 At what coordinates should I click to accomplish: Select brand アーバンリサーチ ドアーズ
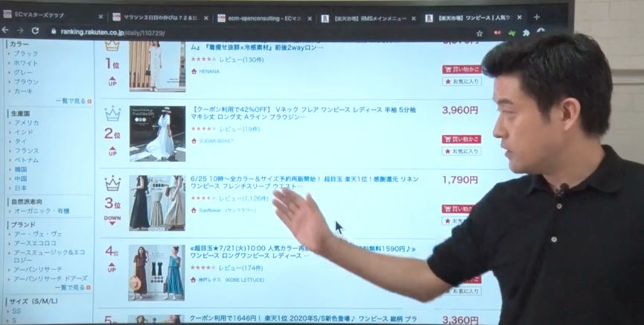[x=51, y=279]
